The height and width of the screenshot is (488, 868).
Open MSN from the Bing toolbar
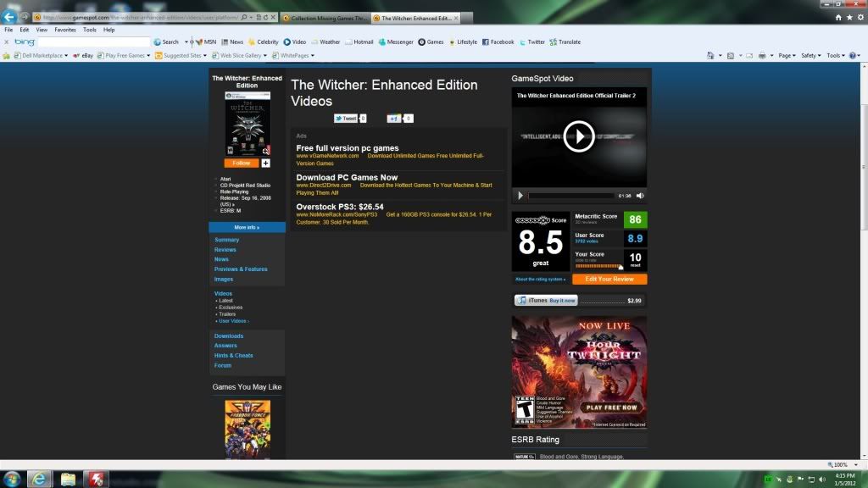coord(205,42)
